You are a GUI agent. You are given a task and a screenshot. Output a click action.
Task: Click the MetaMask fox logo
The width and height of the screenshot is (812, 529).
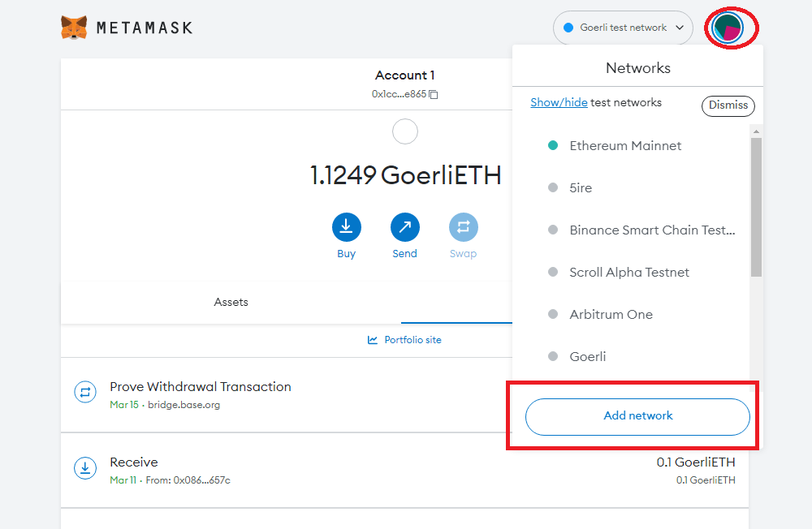tap(74, 28)
